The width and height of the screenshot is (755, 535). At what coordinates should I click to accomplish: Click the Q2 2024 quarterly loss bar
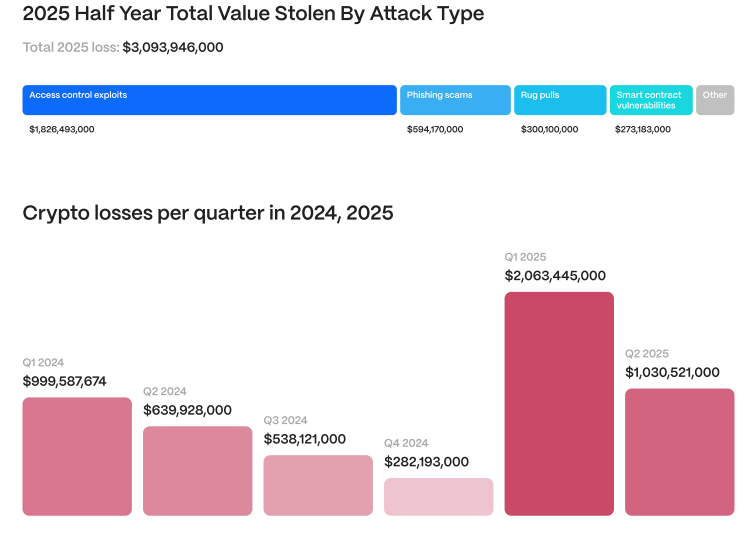point(197,471)
